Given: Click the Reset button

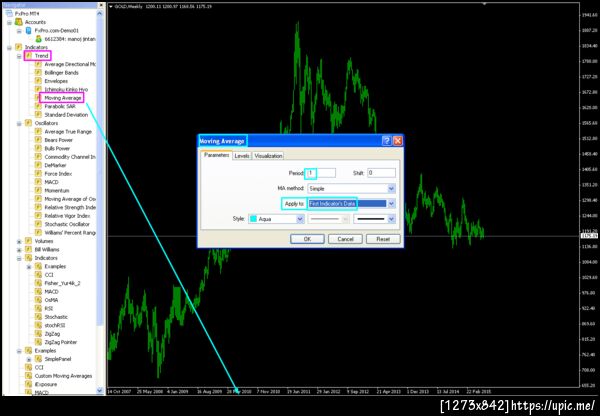Looking at the screenshot, I should (x=383, y=239).
